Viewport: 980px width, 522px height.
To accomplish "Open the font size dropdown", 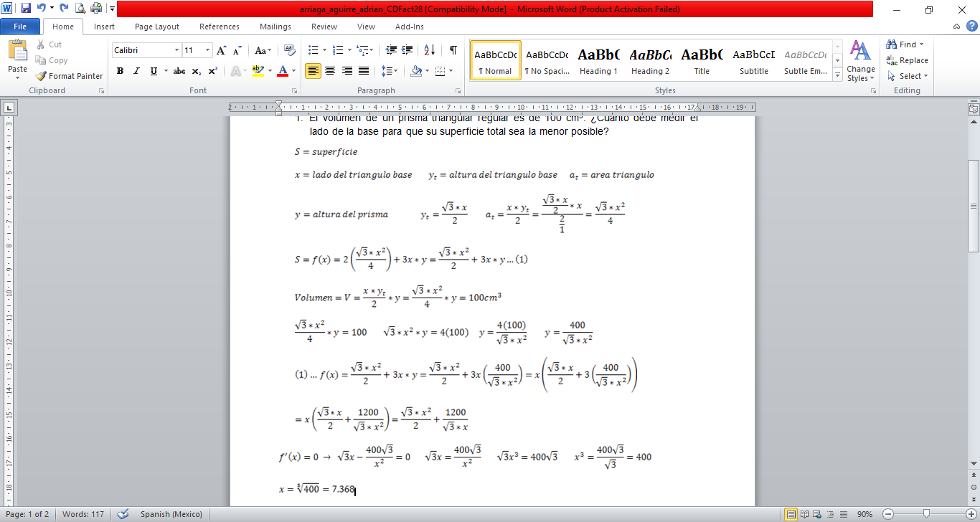I will (208, 50).
